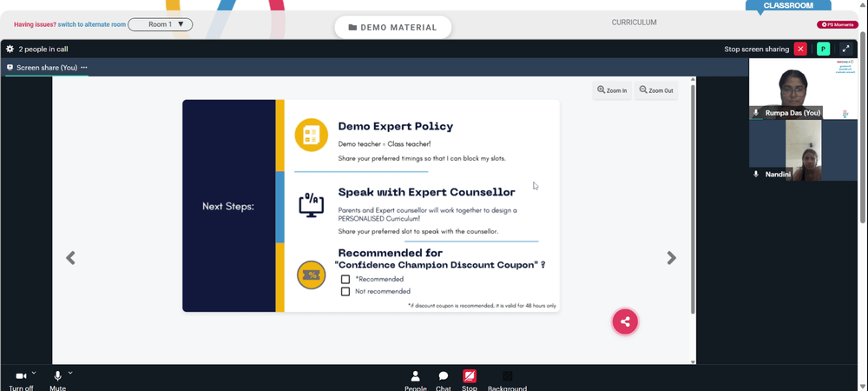Click Rumpa Das microphone status icon
The width and height of the screenshot is (868, 391).
(x=756, y=112)
